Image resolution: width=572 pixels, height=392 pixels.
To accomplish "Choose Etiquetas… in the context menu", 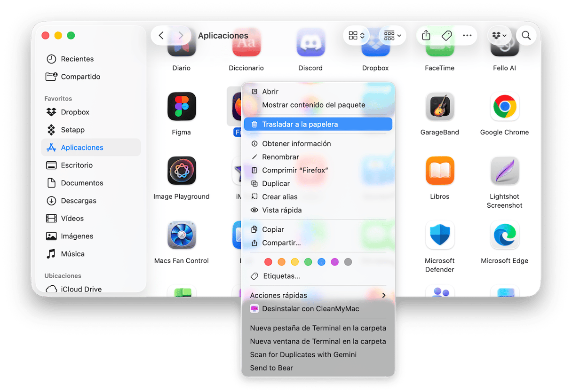I will [318, 276].
